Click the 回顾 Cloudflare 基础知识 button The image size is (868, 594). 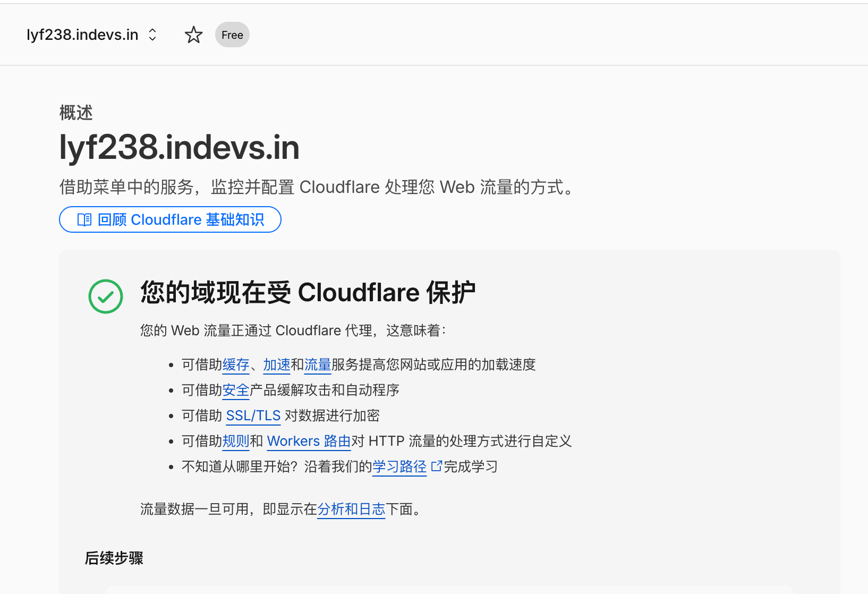(x=170, y=219)
